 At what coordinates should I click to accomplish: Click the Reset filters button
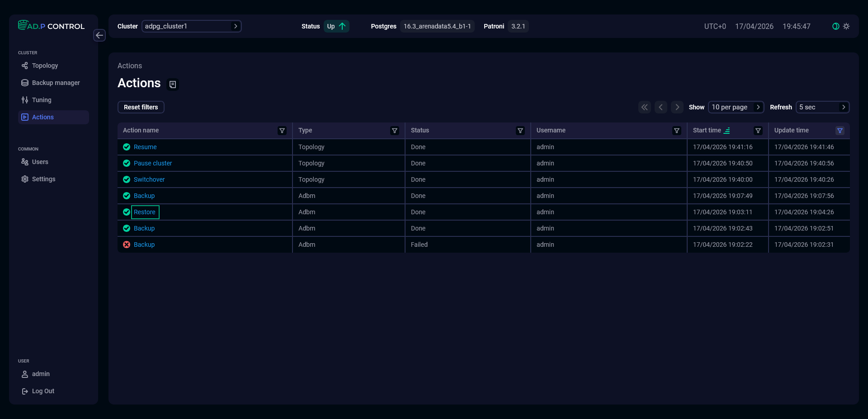click(x=141, y=107)
